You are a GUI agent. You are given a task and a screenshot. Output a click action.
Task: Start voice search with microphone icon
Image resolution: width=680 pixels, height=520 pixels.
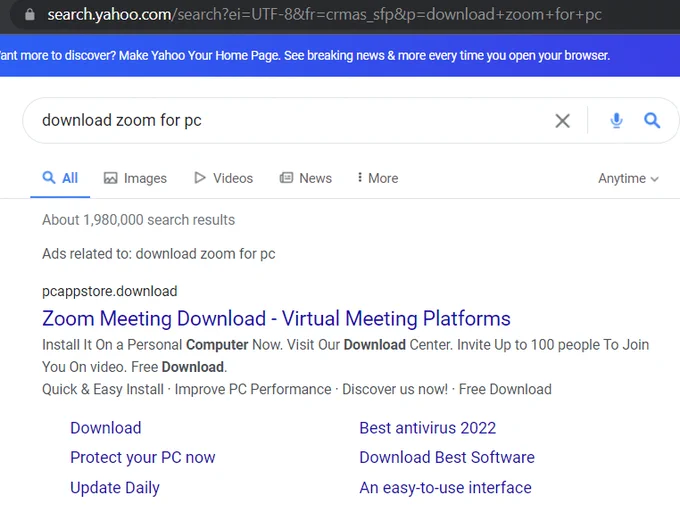pos(616,120)
